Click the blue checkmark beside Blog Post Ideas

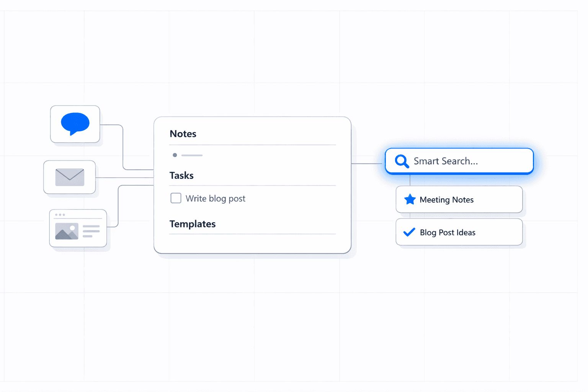[x=409, y=232]
